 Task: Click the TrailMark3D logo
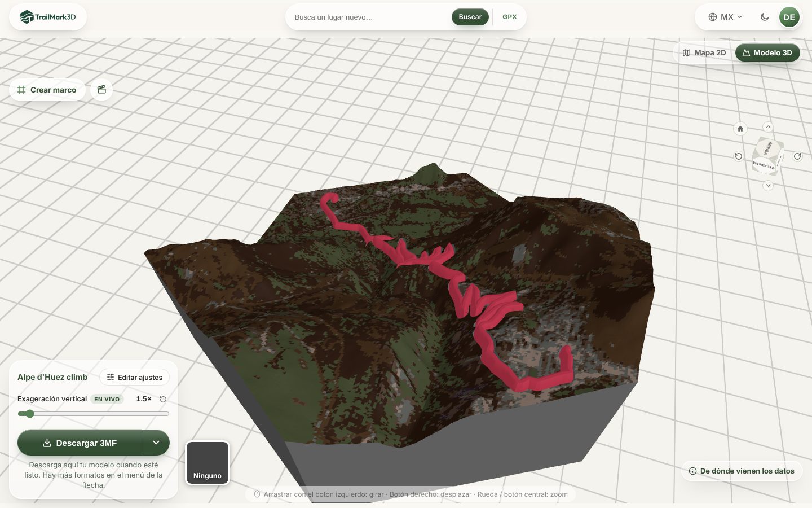pos(47,17)
